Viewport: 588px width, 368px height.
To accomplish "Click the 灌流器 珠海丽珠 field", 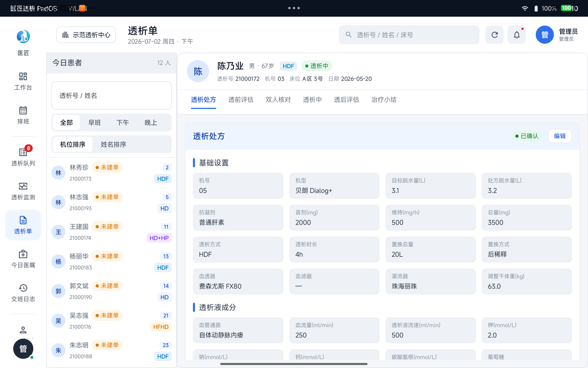I will pyautogui.click(x=431, y=281).
